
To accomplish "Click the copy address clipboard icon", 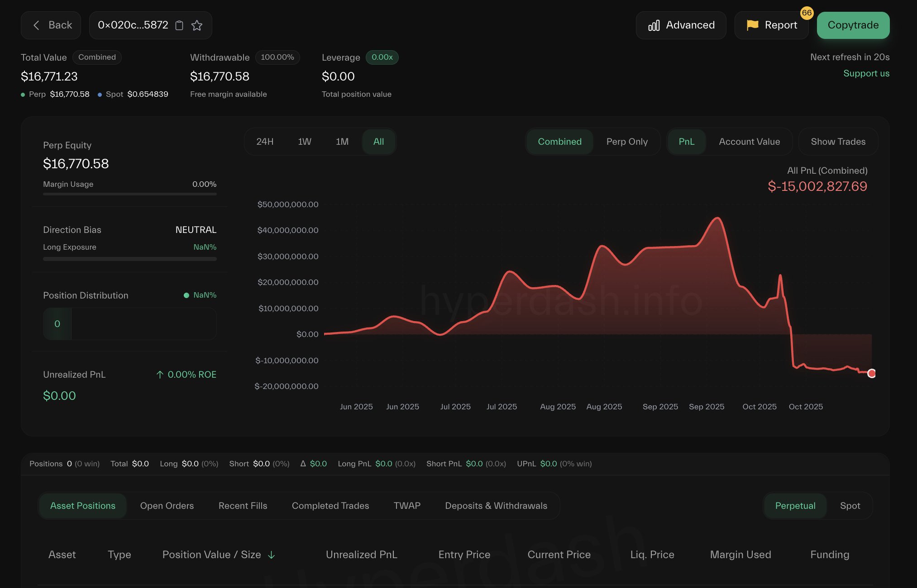I will pyautogui.click(x=179, y=25).
